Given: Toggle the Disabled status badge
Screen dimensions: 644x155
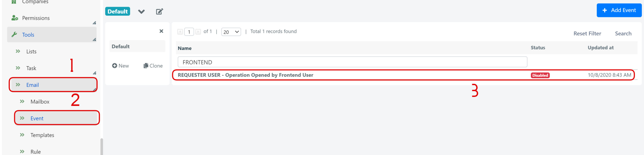Looking at the screenshot, I should 540,75.
